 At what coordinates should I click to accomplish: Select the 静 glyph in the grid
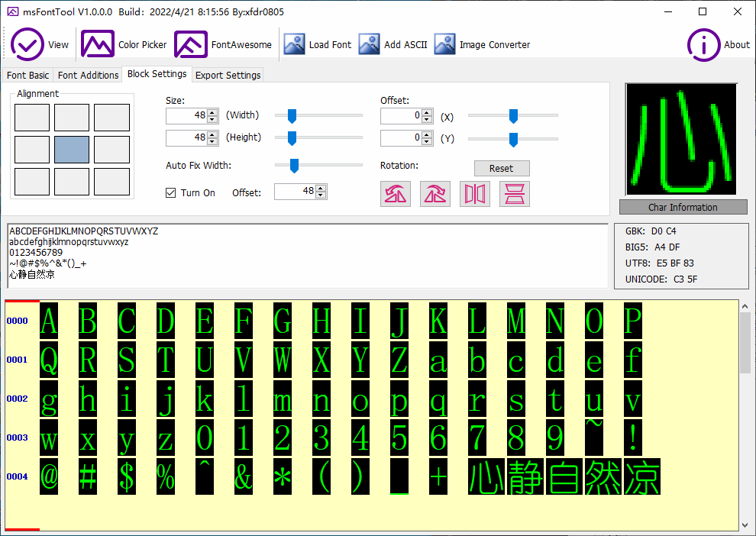[525, 476]
